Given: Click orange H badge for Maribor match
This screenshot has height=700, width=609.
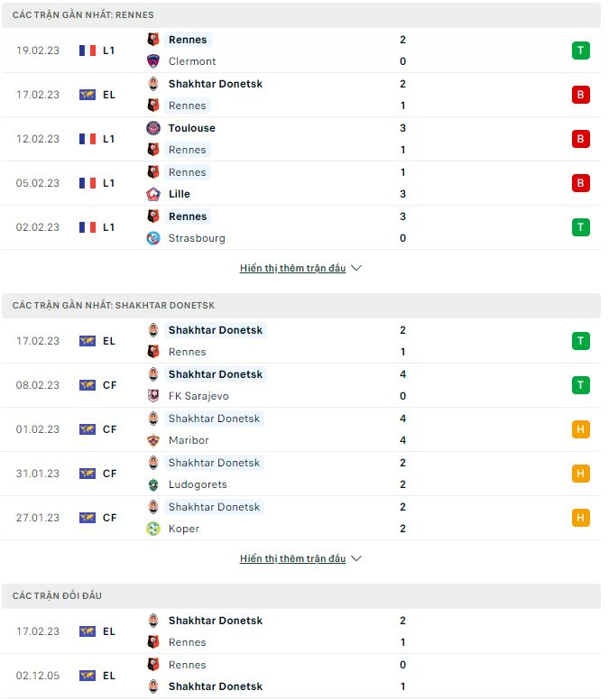Looking at the screenshot, I should tap(580, 429).
